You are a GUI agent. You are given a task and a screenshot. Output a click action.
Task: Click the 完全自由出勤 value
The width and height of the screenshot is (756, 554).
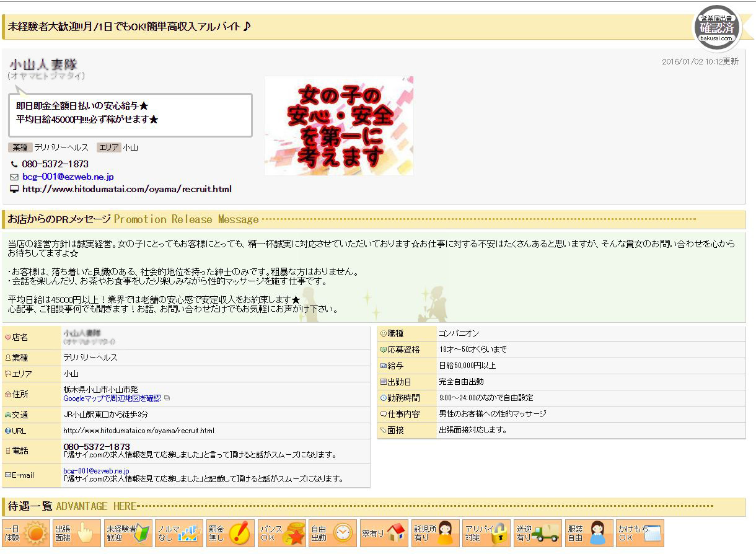[x=461, y=382]
